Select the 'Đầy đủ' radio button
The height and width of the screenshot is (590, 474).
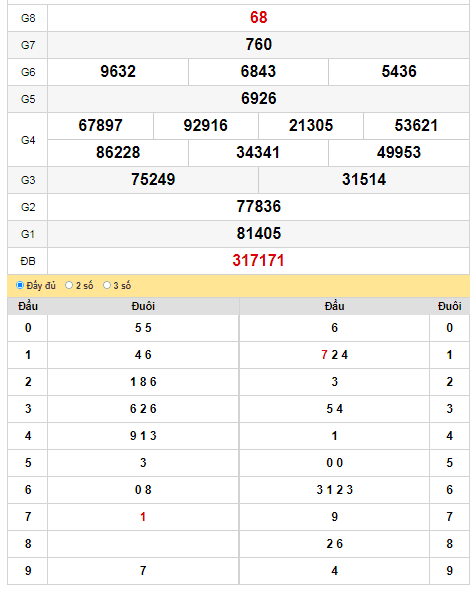click(x=20, y=285)
